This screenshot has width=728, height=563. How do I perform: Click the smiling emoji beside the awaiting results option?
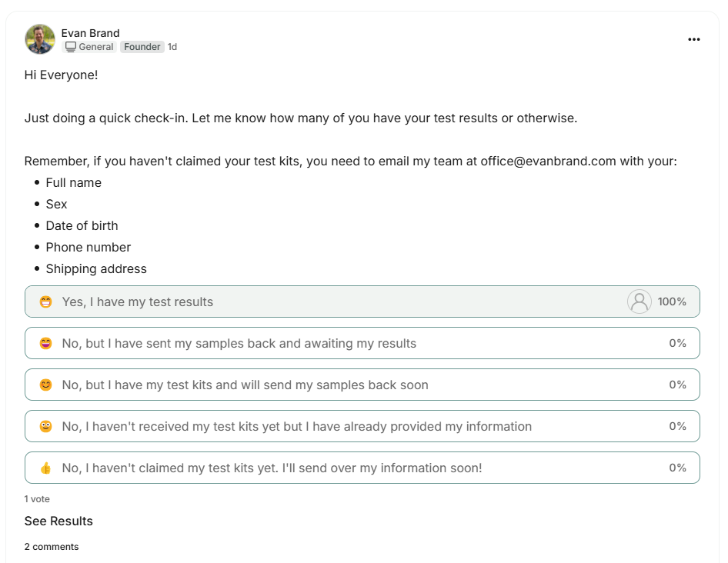coord(46,343)
